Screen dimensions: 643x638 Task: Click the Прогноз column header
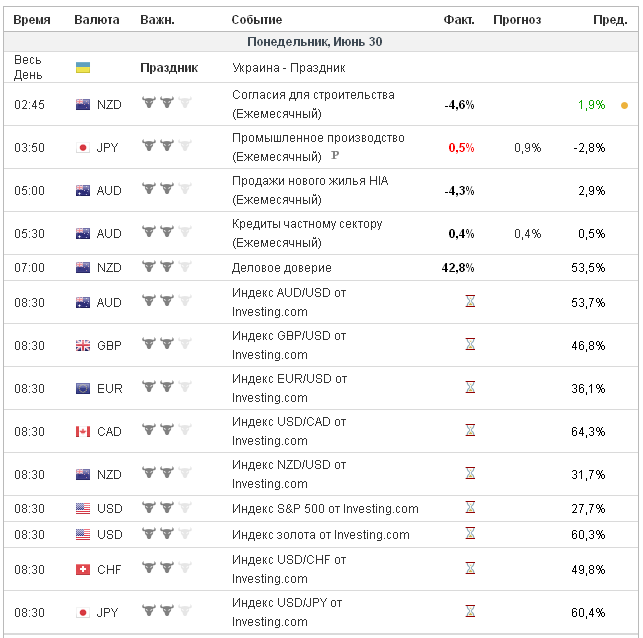click(517, 20)
